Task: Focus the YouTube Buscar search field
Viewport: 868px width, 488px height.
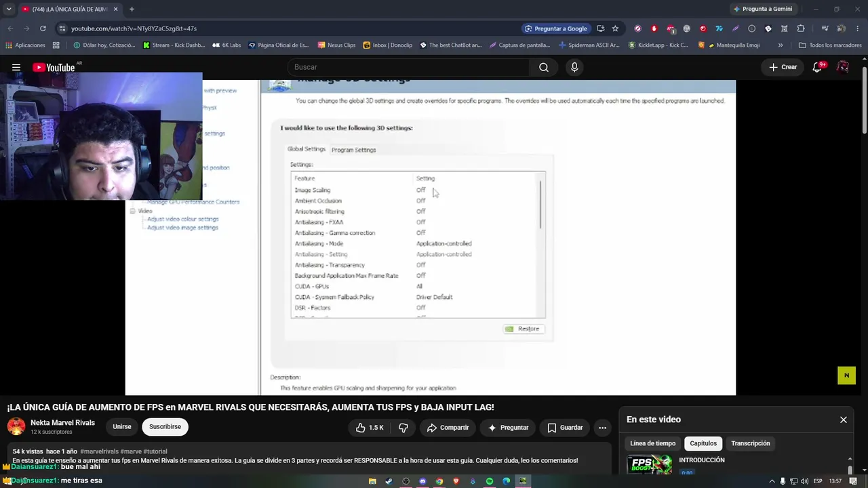Action: tap(409, 67)
